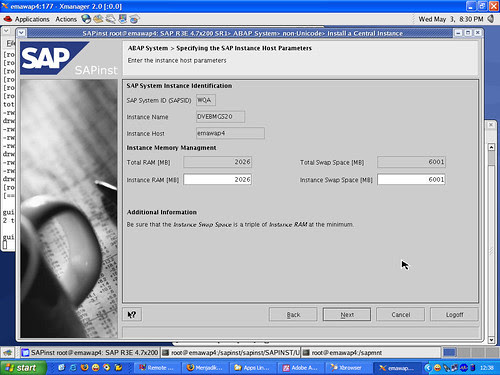Screen dimensions: 500x375
Task: Click the SAP System Instance Identification heading
Action: click(x=179, y=86)
